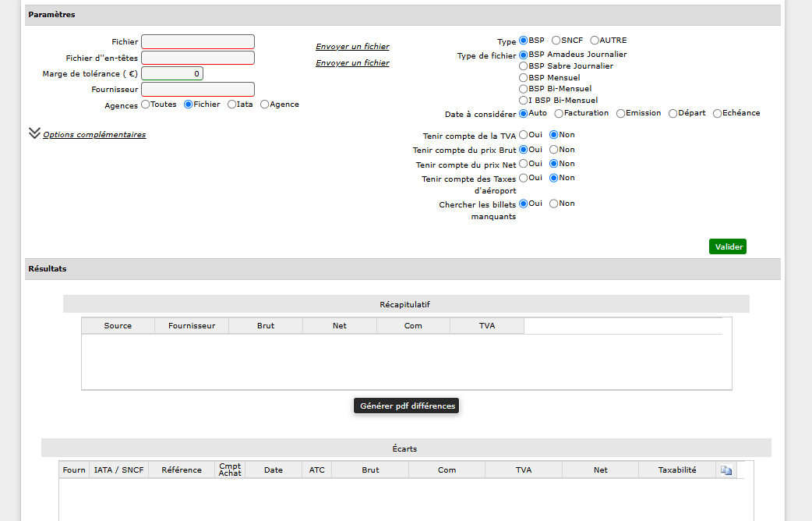
Task: Click the Valider button
Action: click(x=728, y=246)
